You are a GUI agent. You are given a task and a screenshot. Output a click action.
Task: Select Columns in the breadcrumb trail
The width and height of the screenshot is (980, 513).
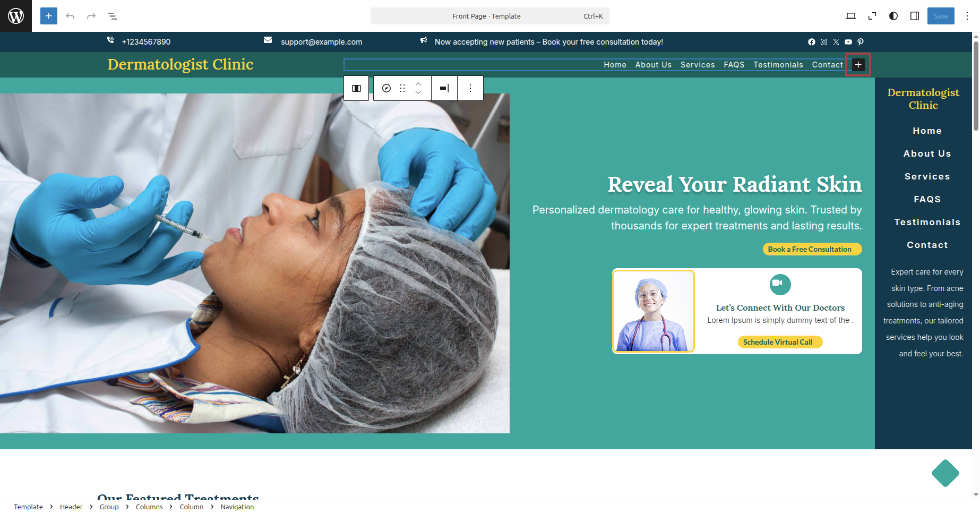point(149,507)
